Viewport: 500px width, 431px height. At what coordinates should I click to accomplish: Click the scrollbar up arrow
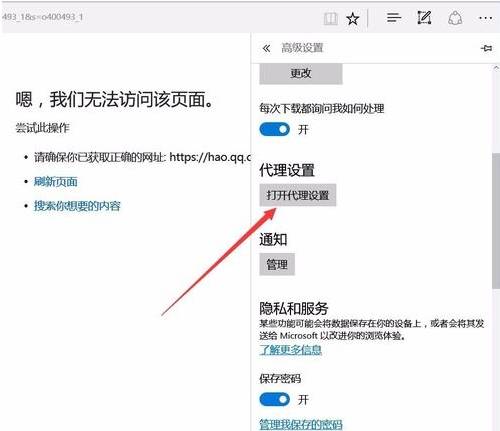[496, 68]
